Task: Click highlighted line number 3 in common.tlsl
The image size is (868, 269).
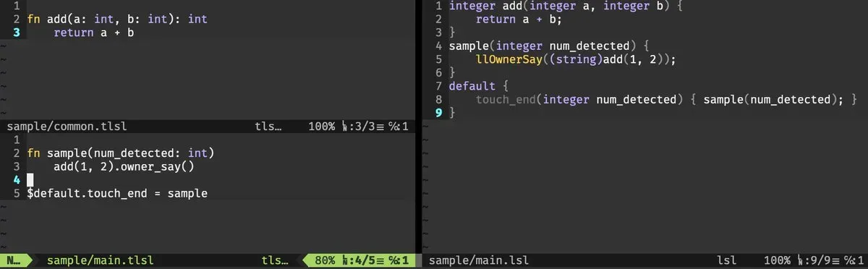Action: click(16, 33)
